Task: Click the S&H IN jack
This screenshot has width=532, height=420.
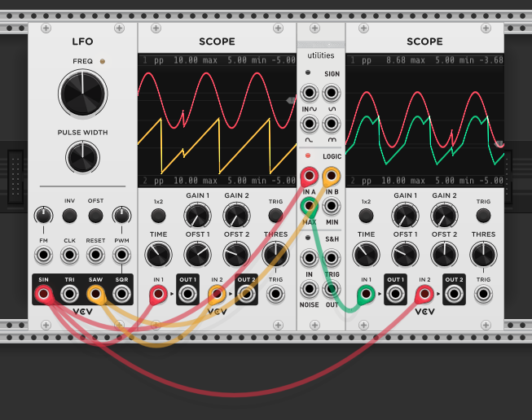Action: tap(309, 258)
